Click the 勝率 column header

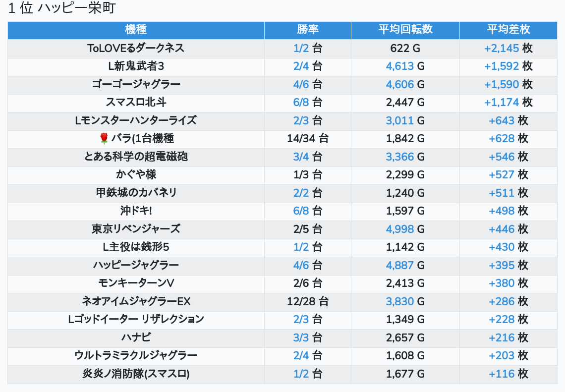[307, 30]
